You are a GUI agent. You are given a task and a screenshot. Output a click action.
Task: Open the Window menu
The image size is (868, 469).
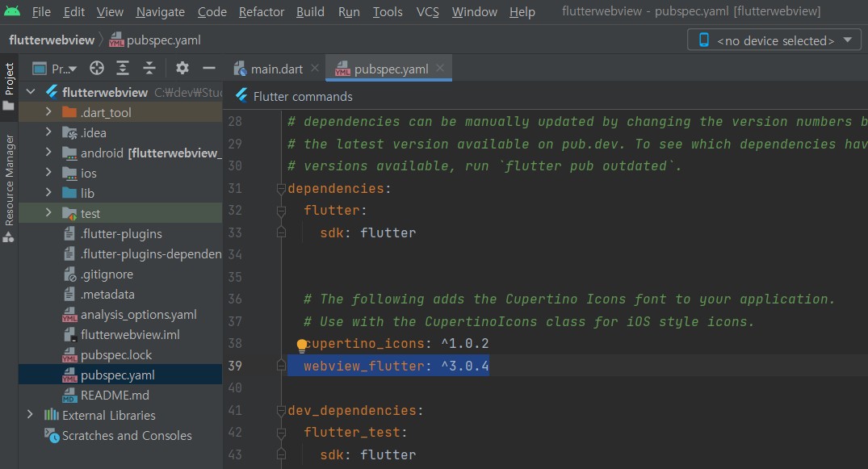click(x=475, y=11)
